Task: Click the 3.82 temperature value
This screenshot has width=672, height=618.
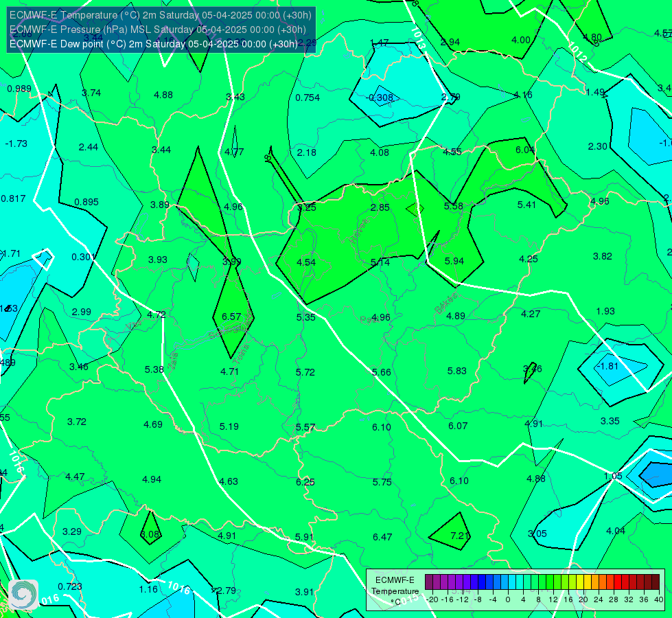Action: point(603,256)
